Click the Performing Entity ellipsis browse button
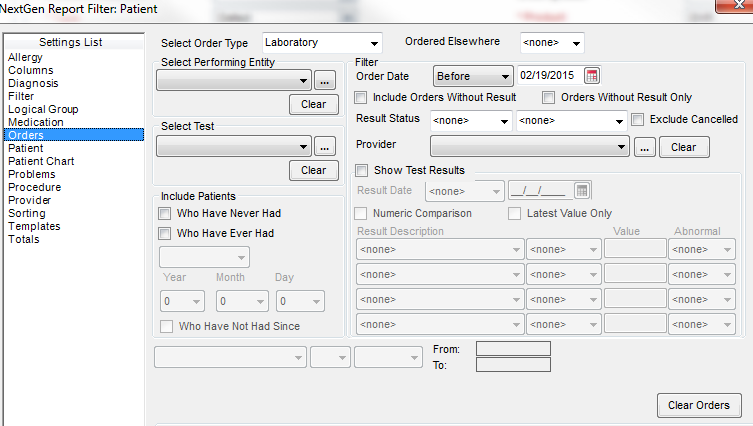The width and height of the screenshot is (753, 426). (325, 81)
